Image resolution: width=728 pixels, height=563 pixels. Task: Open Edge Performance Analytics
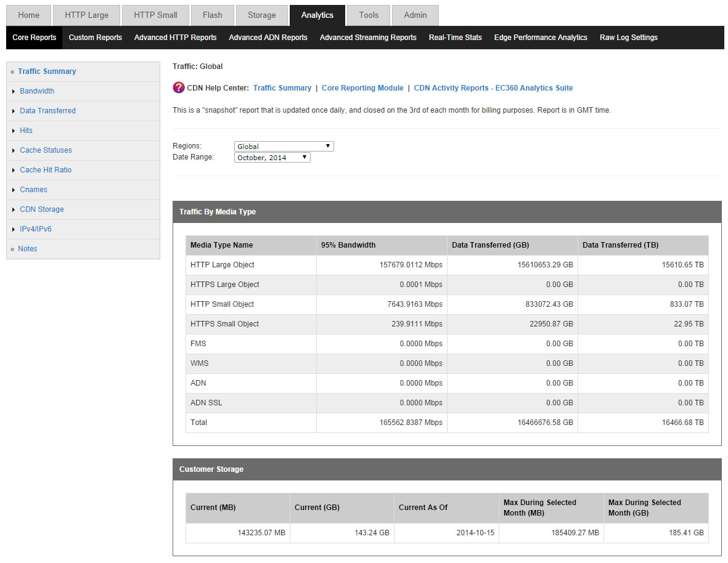click(541, 38)
